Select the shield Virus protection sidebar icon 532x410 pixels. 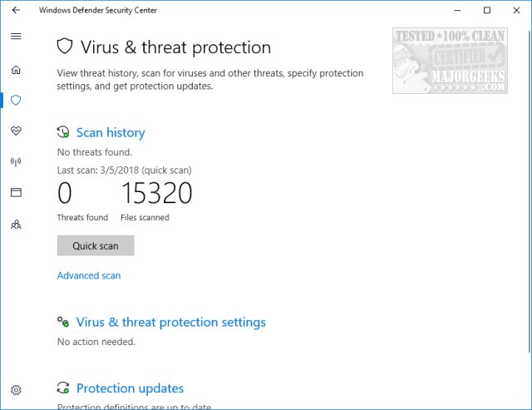[16, 101]
